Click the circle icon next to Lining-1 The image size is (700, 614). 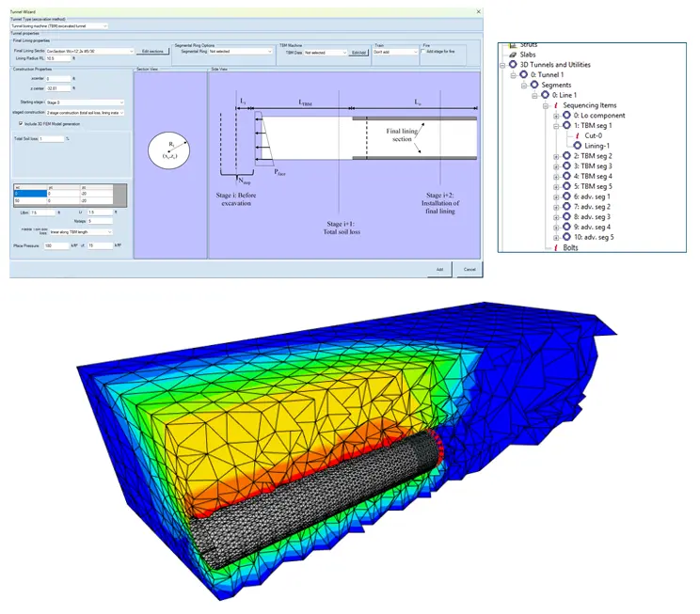(x=578, y=146)
